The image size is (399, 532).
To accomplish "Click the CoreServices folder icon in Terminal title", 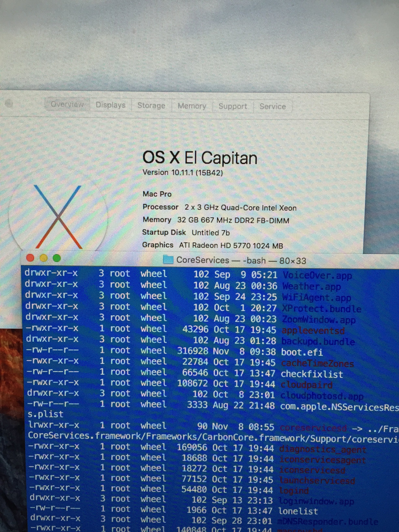I will 168,260.
